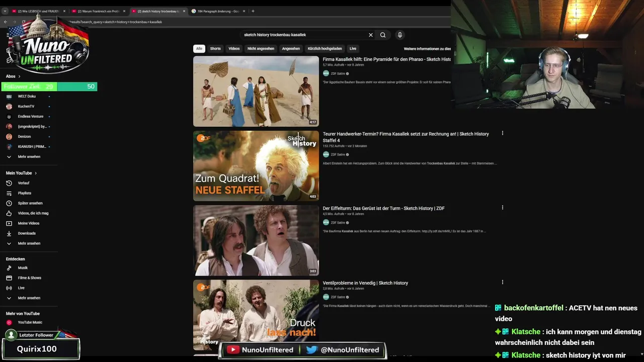This screenshot has height=362, width=644.
Task: Click the YouTube search input field
Action: click(304, 35)
